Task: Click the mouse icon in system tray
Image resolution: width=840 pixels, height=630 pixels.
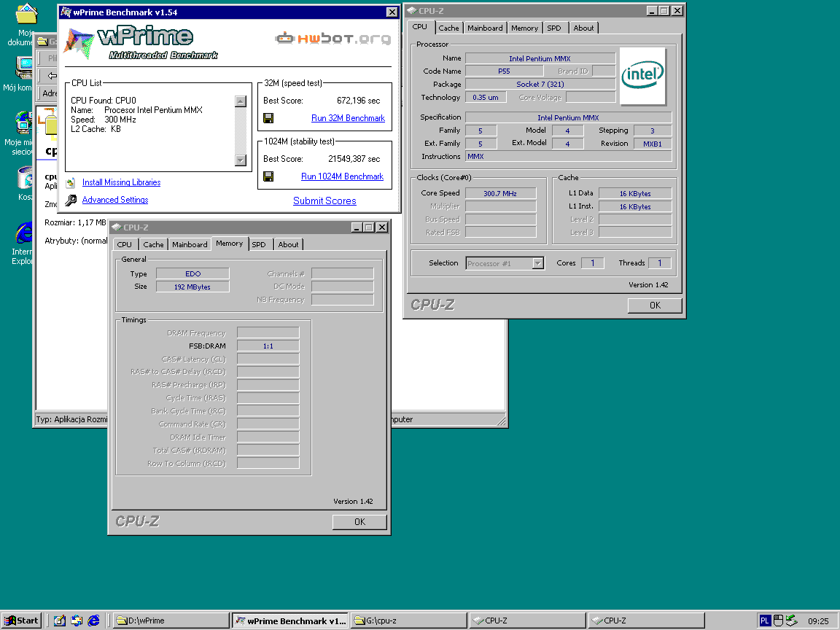Action: click(x=779, y=621)
